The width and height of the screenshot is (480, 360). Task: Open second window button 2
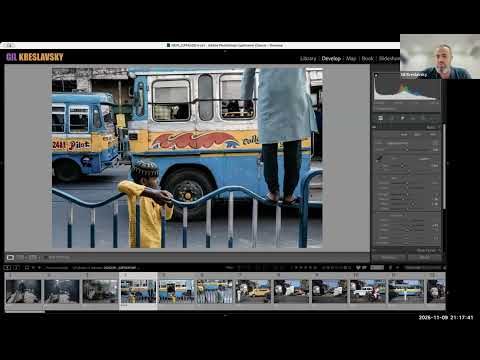pyautogui.click(x=16, y=267)
